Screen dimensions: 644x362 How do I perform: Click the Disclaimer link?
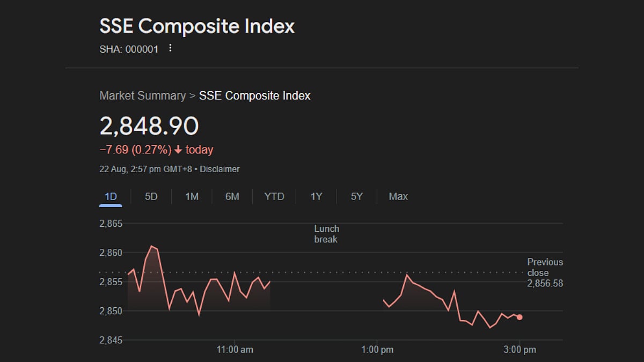click(x=222, y=169)
